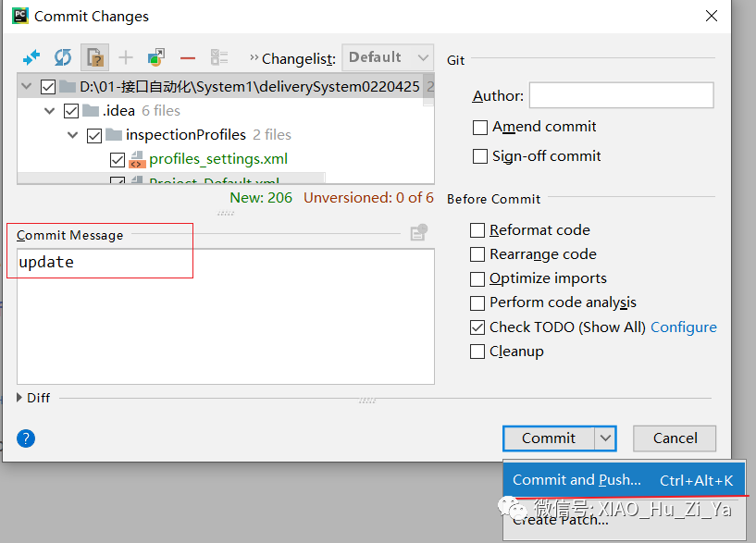Click the Show Diff toolbar icon
Viewport: 756px width, 543px height.
tap(31, 57)
